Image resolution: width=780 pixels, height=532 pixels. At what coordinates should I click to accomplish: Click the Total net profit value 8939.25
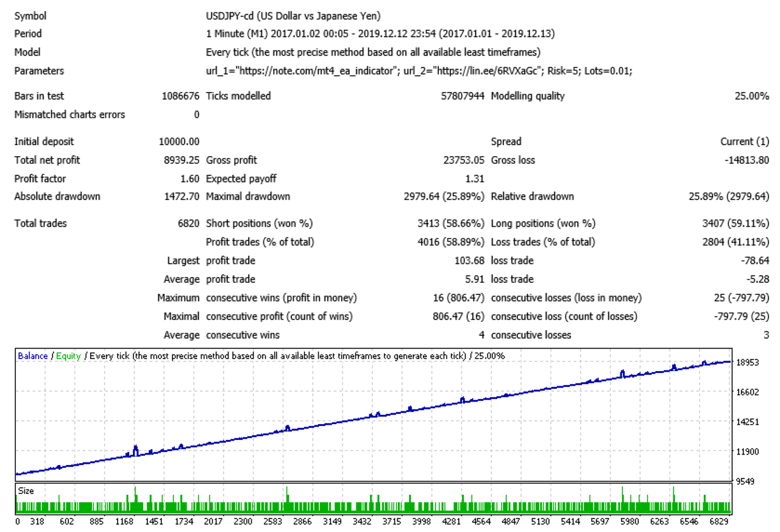pyautogui.click(x=182, y=160)
